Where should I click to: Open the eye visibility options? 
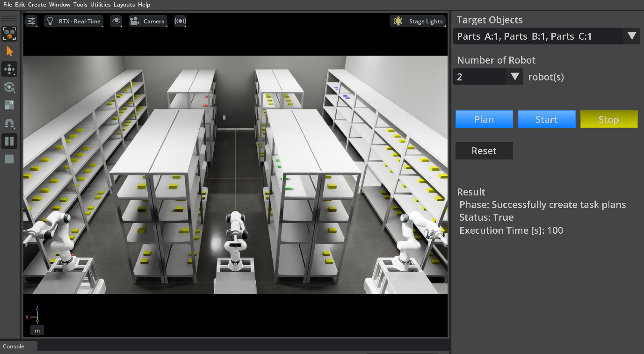pyautogui.click(x=116, y=21)
